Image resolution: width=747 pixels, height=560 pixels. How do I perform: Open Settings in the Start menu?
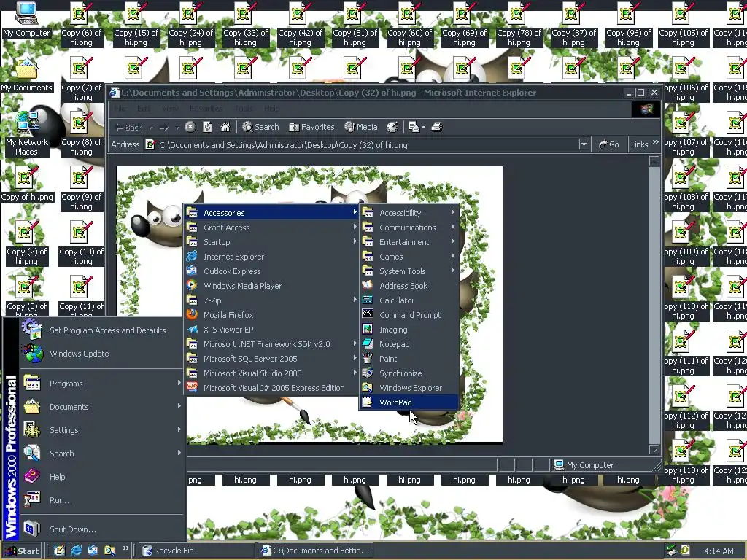click(102, 430)
